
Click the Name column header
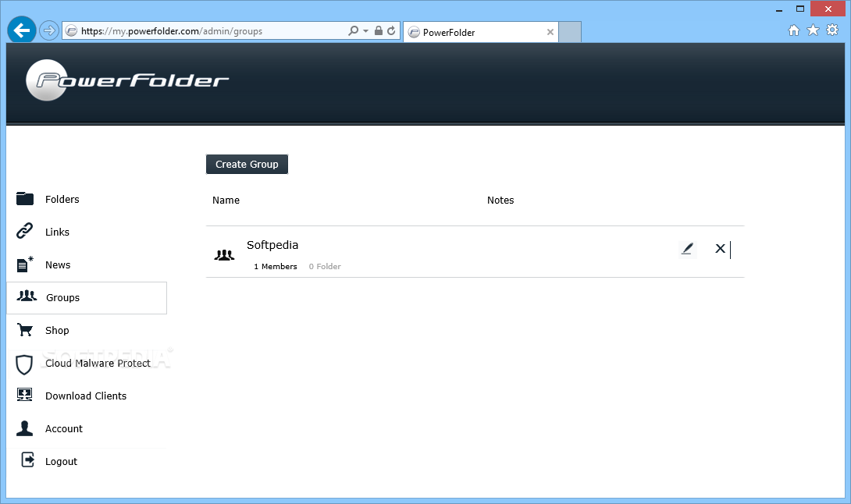(x=226, y=201)
